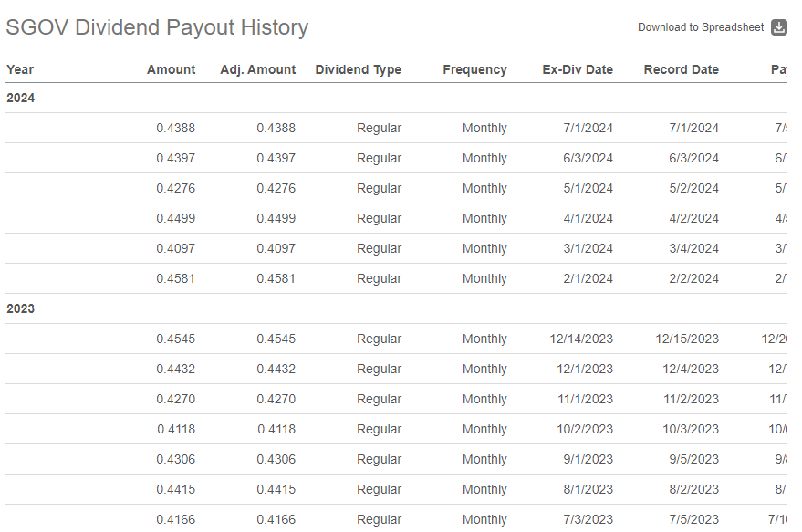Click the 11/1/2023 ex-div date
Screen dimensions: 802x532
click(585, 399)
